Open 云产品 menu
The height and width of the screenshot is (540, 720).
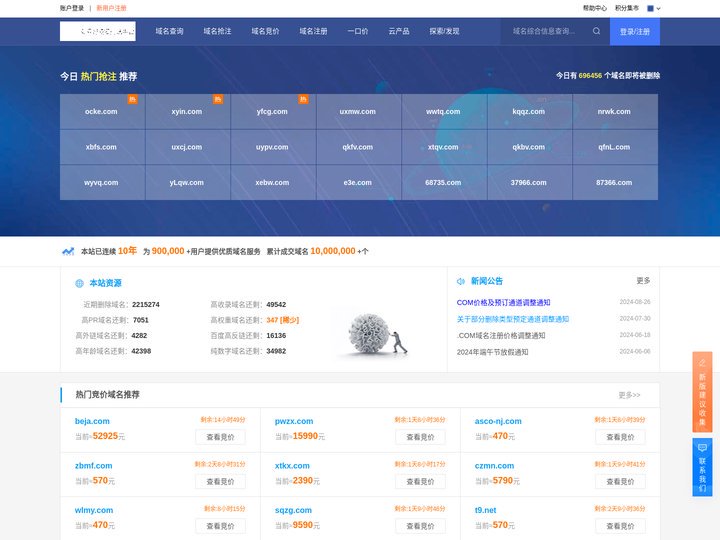point(399,31)
